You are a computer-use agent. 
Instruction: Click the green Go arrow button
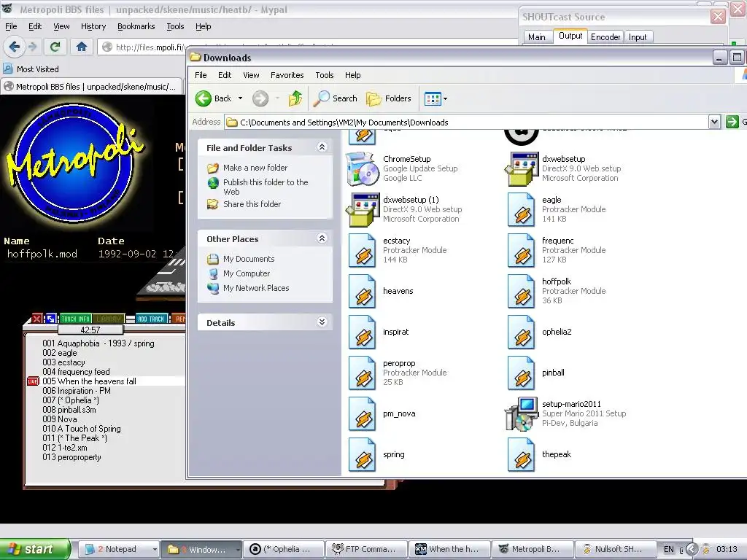(x=732, y=122)
